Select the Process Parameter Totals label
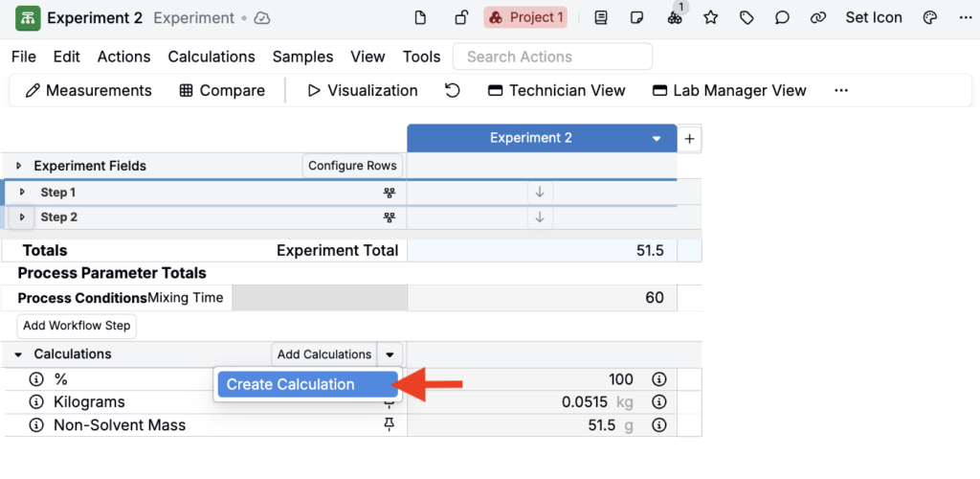 click(x=112, y=273)
